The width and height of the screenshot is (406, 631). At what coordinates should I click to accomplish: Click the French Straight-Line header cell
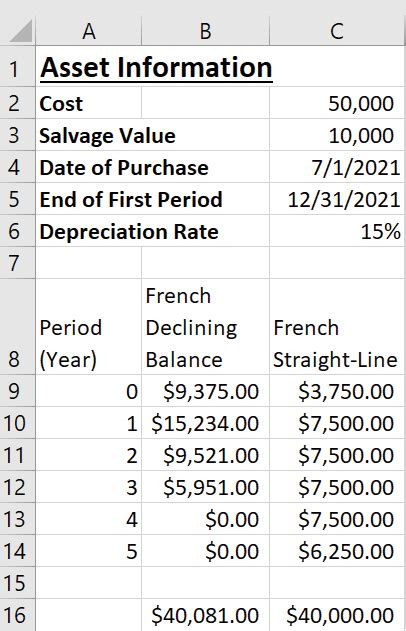[x=337, y=327]
